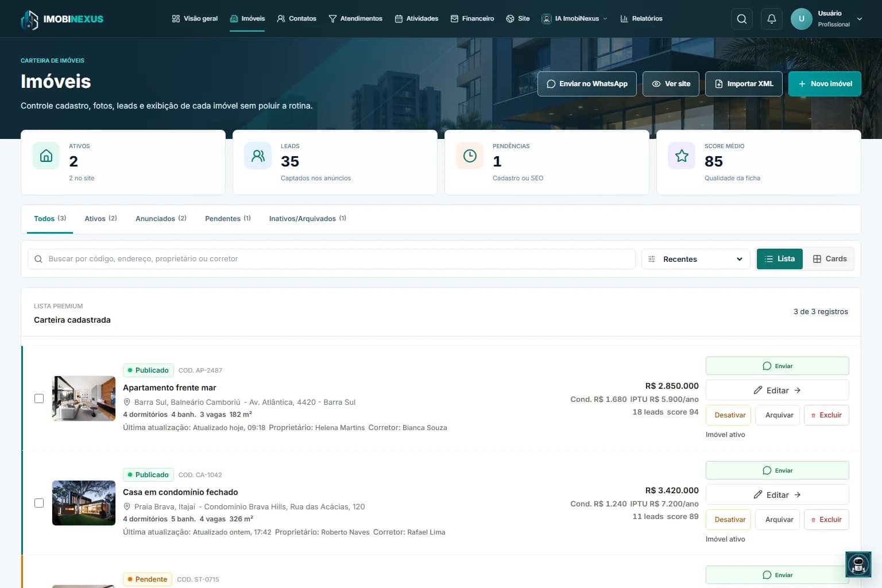Click the ImobiNexus logo

[62, 20]
